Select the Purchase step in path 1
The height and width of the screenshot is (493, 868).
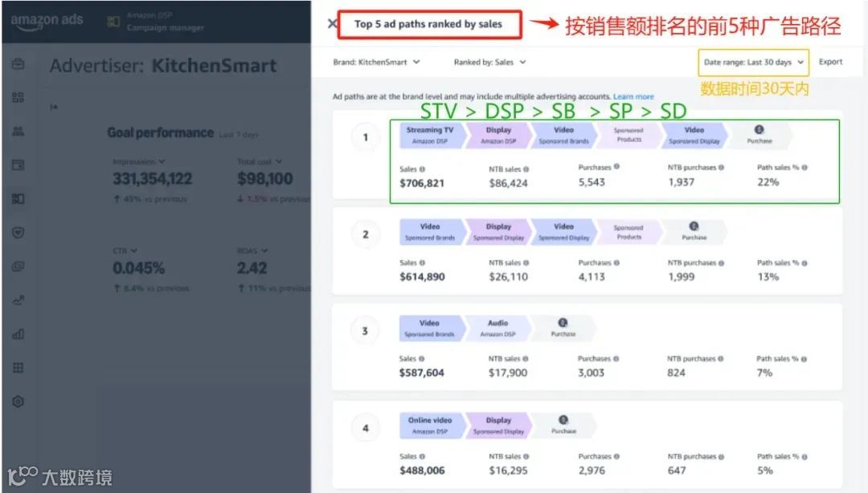point(759,136)
